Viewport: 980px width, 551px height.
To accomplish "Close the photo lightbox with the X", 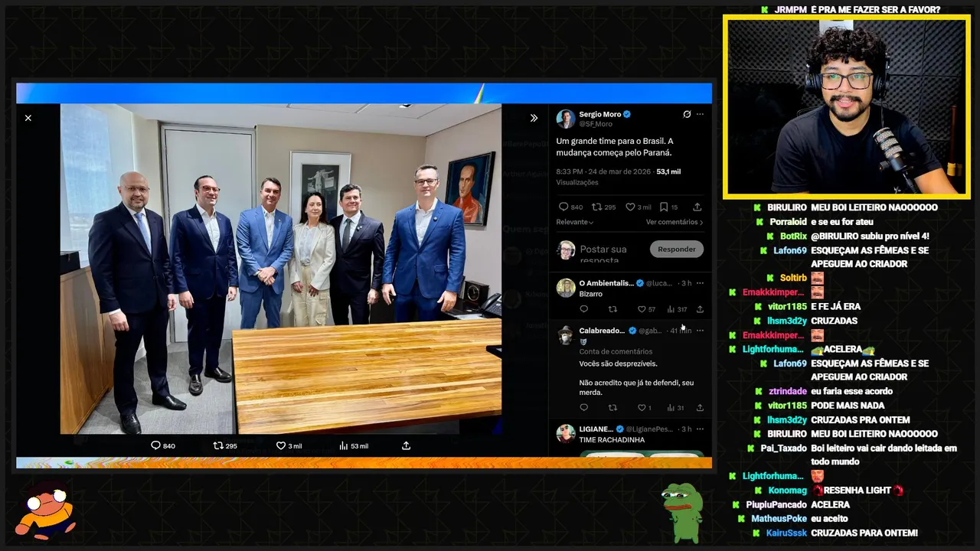I will click(28, 118).
